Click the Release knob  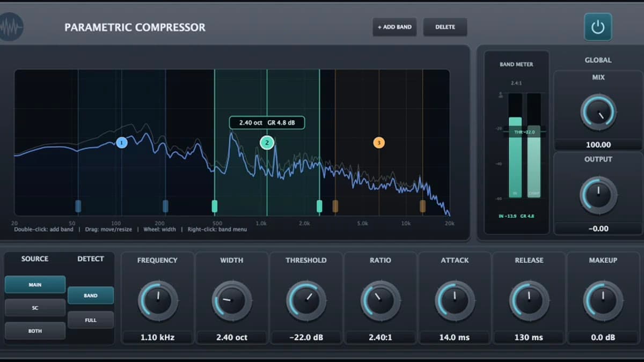pos(529,301)
